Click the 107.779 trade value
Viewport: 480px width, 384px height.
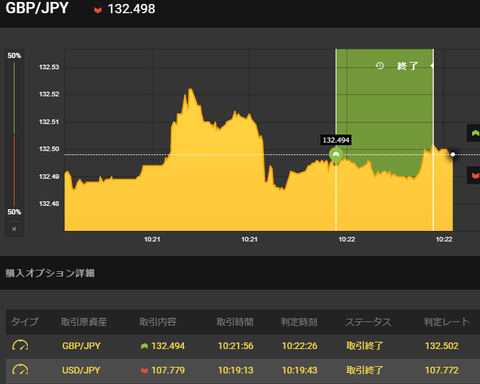(168, 370)
